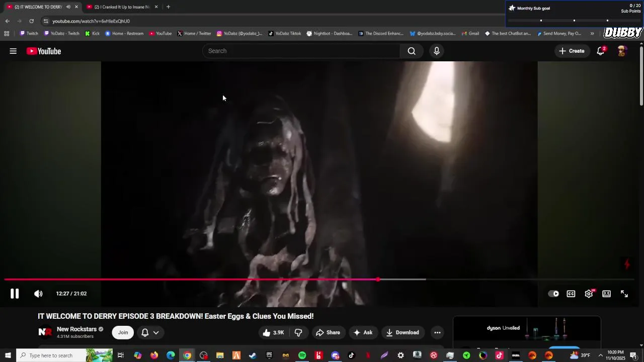Open the 39°F weather widget
Image resolution: width=644 pixels, height=362 pixels.
pyautogui.click(x=580, y=355)
